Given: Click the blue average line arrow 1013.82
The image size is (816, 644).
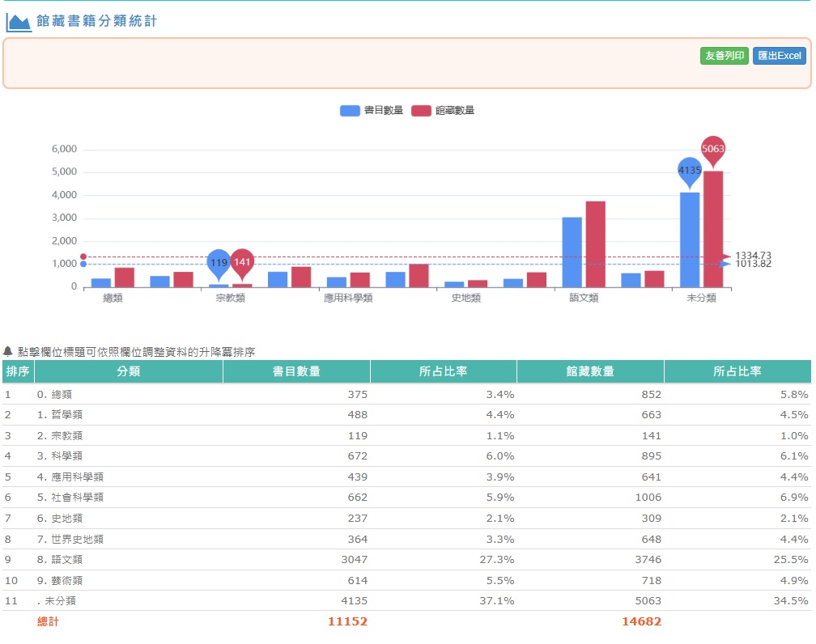Looking at the screenshot, I should 726,265.
